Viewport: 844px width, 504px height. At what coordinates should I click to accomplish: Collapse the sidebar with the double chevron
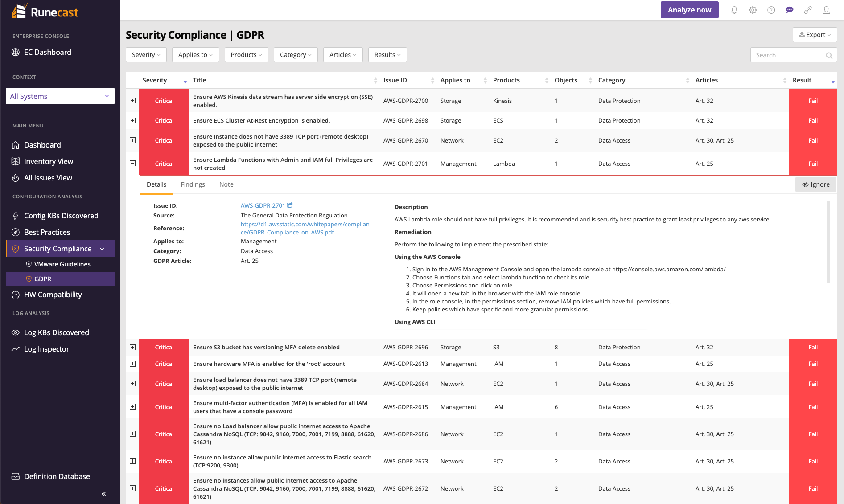tap(104, 494)
